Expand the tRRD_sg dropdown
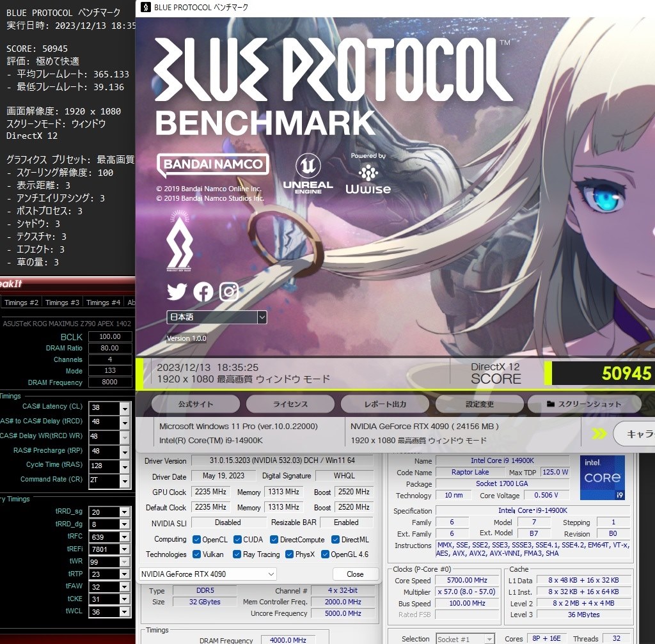 tap(125, 512)
